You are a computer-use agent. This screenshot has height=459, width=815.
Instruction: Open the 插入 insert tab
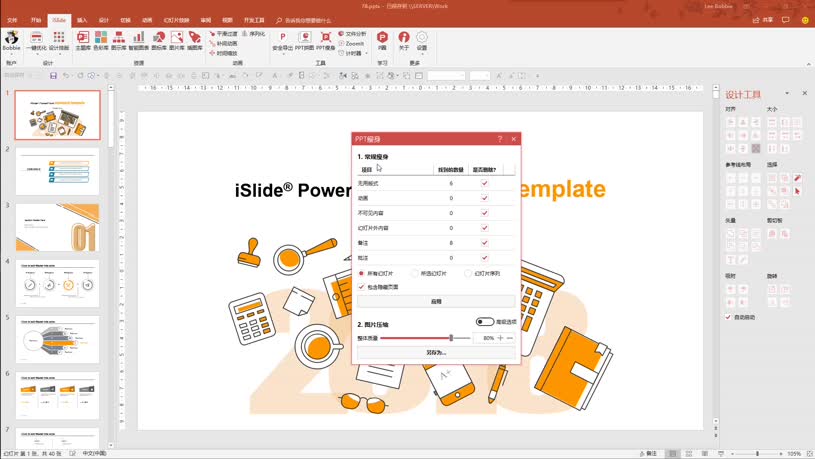(82, 20)
